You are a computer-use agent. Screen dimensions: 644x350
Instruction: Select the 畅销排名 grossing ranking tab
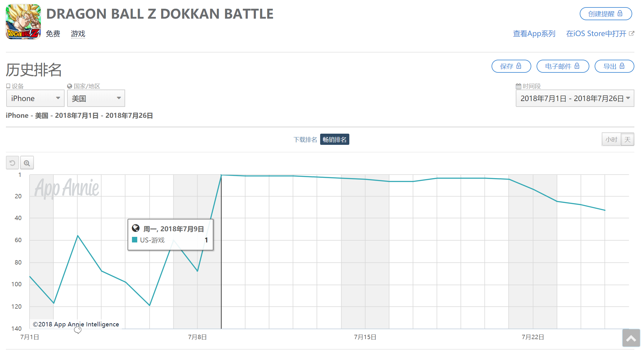pyautogui.click(x=334, y=140)
